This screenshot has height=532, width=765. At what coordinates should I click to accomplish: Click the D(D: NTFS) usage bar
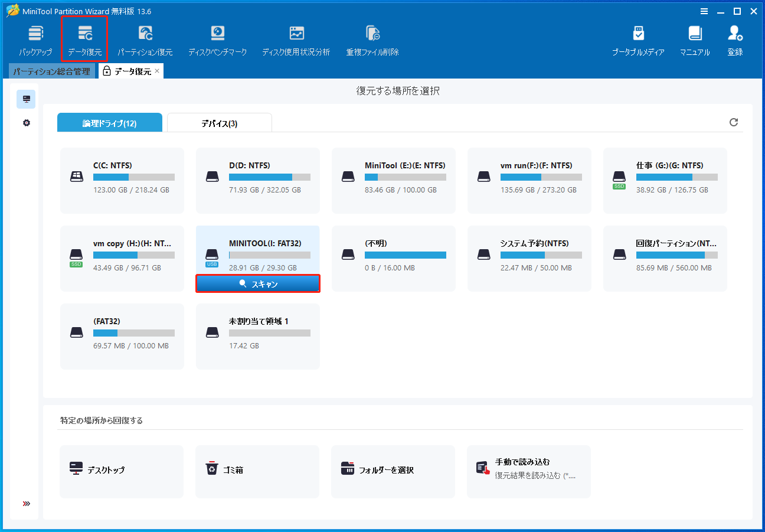(x=270, y=177)
